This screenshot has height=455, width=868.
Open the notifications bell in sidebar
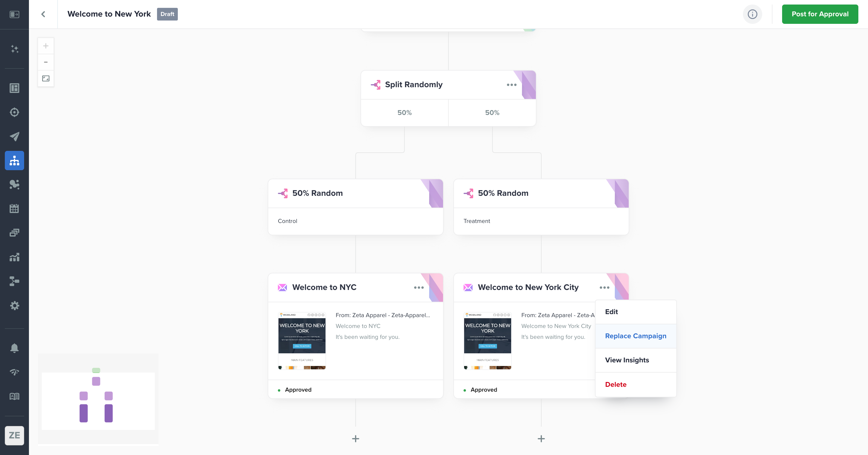14,348
